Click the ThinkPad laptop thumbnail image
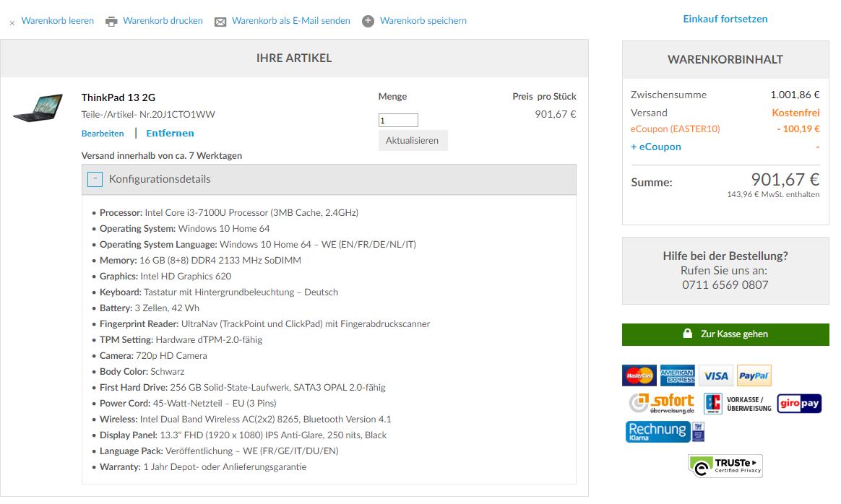The image size is (841, 504). [38, 108]
